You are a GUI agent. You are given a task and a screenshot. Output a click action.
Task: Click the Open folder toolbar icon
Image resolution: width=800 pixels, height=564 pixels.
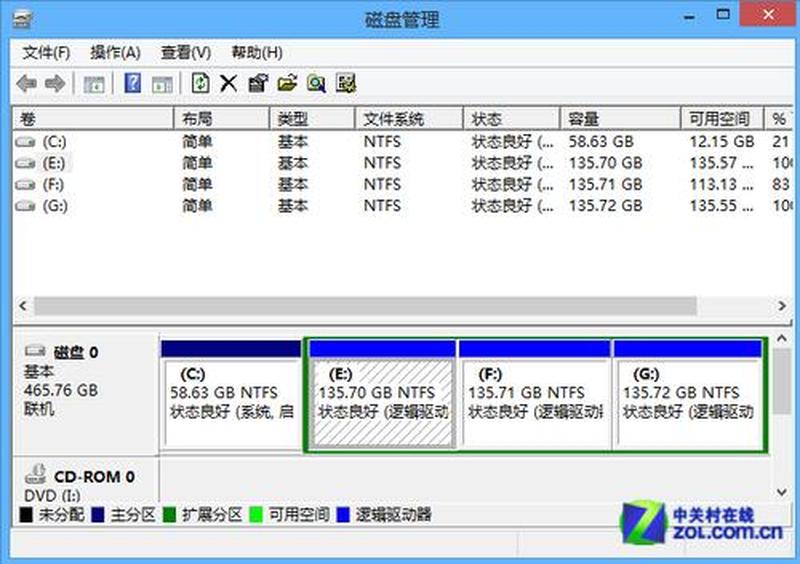point(287,83)
